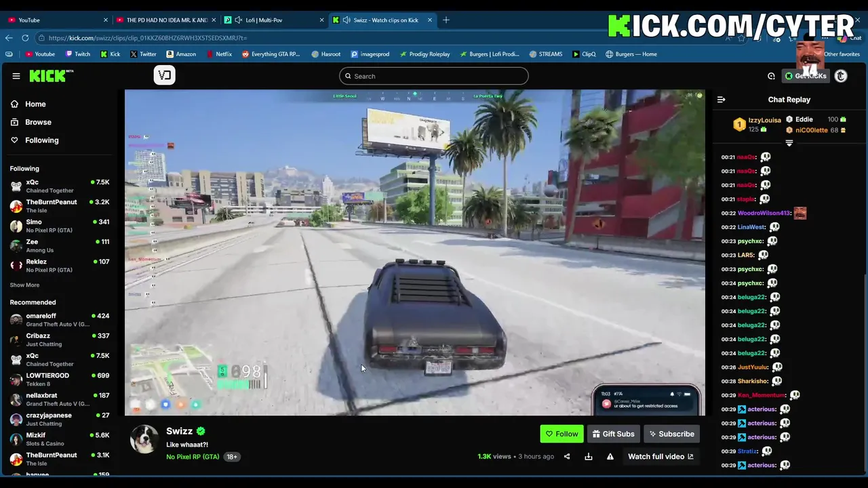The height and width of the screenshot is (488, 868).
Task: Toggle audio icon on Swizz clips tab
Action: coord(347,20)
